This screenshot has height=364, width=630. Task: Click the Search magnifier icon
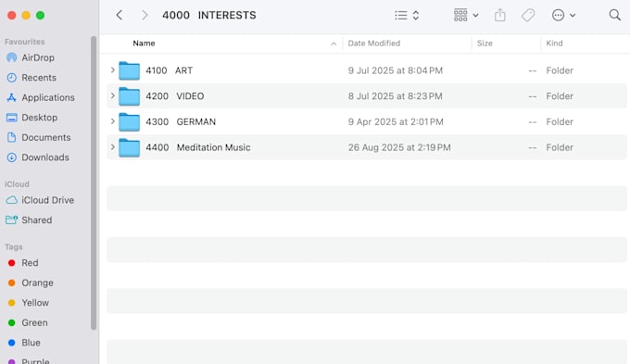tap(615, 15)
